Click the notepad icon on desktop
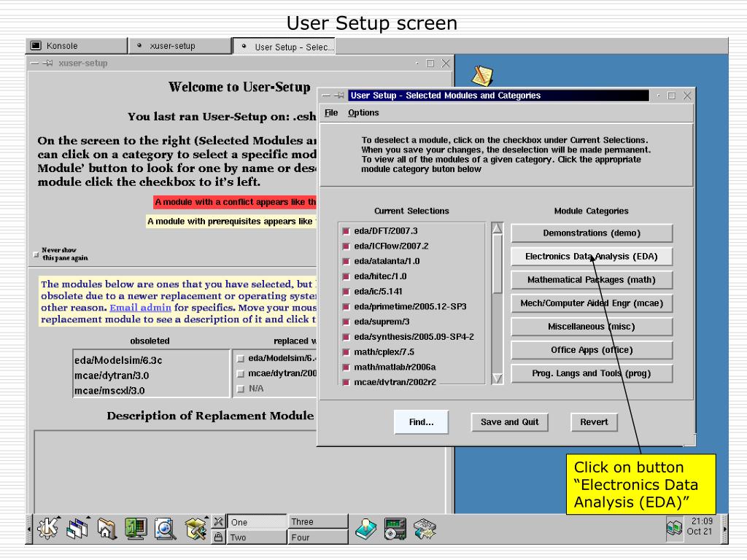747x560 pixels. pos(481,76)
